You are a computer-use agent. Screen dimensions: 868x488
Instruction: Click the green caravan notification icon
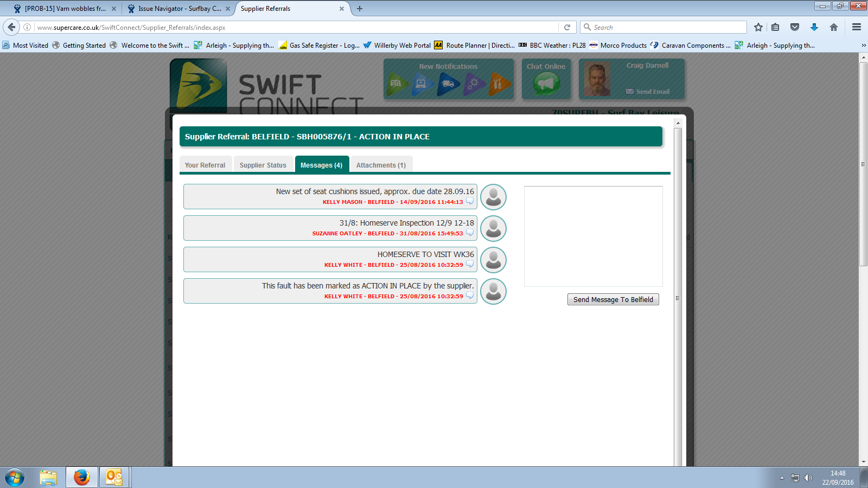coord(398,84)
